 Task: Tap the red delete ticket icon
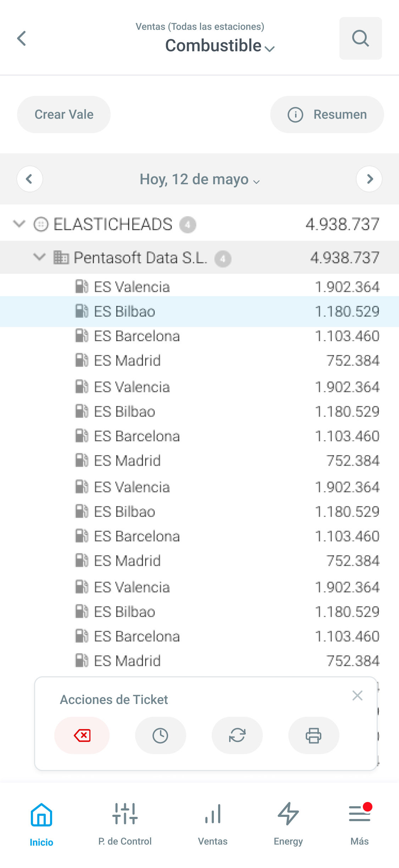click(x=82, y=735)
